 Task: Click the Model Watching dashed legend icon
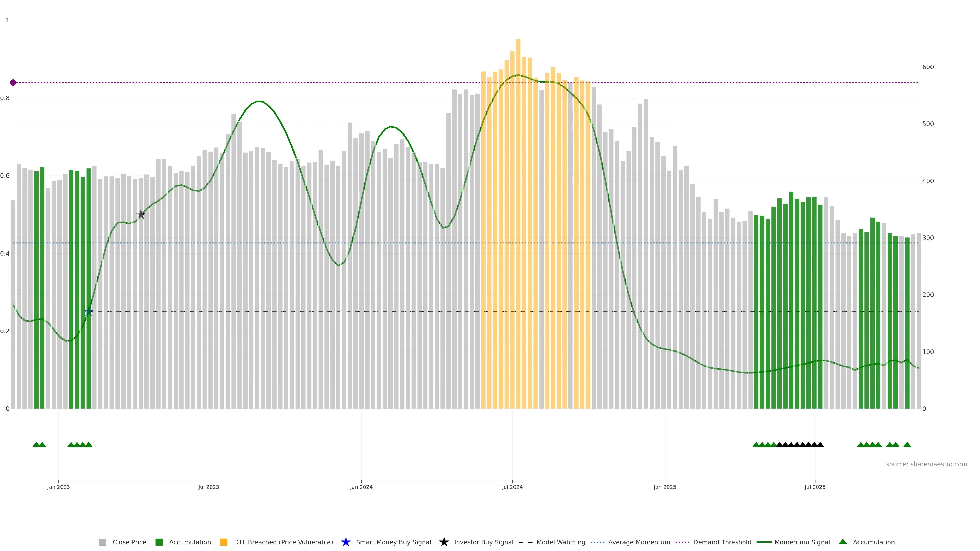click(525, 542)
